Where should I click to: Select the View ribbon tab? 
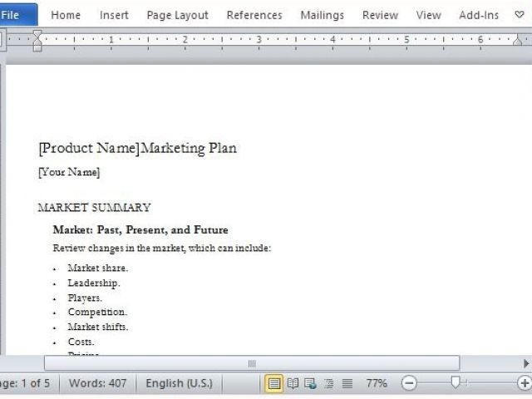429,15
